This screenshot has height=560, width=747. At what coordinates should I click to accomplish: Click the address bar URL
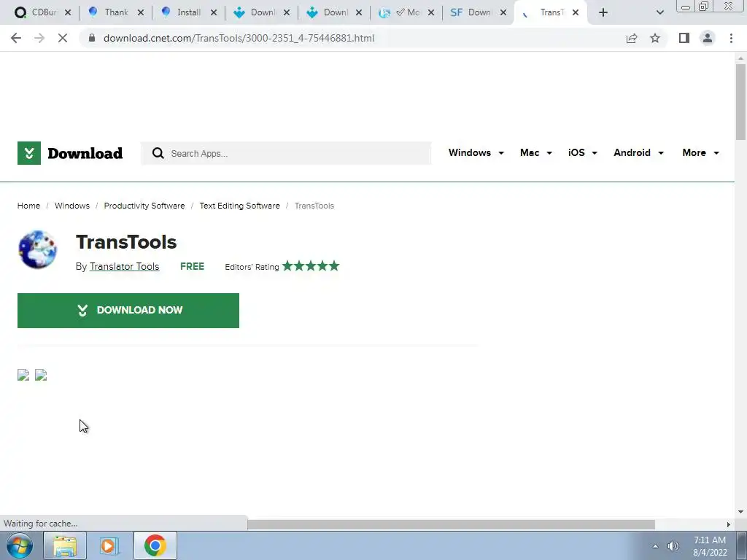coord(239,38)
